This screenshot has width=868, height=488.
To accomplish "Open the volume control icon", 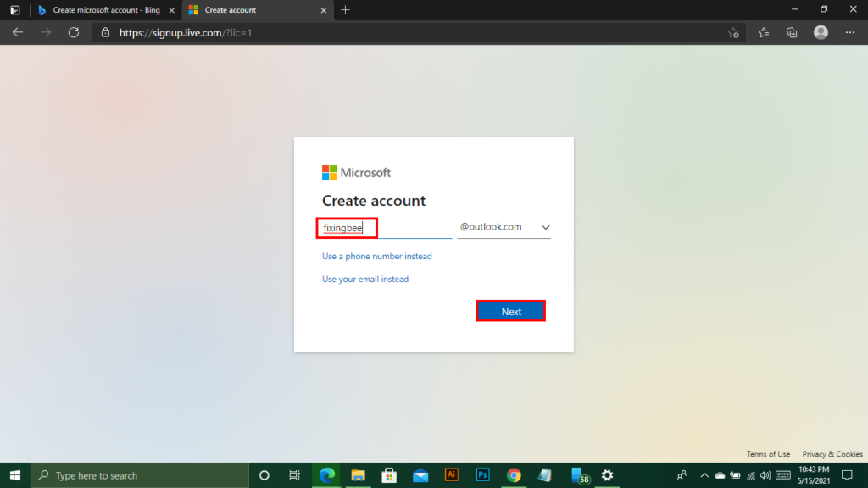I will point(765,475).
